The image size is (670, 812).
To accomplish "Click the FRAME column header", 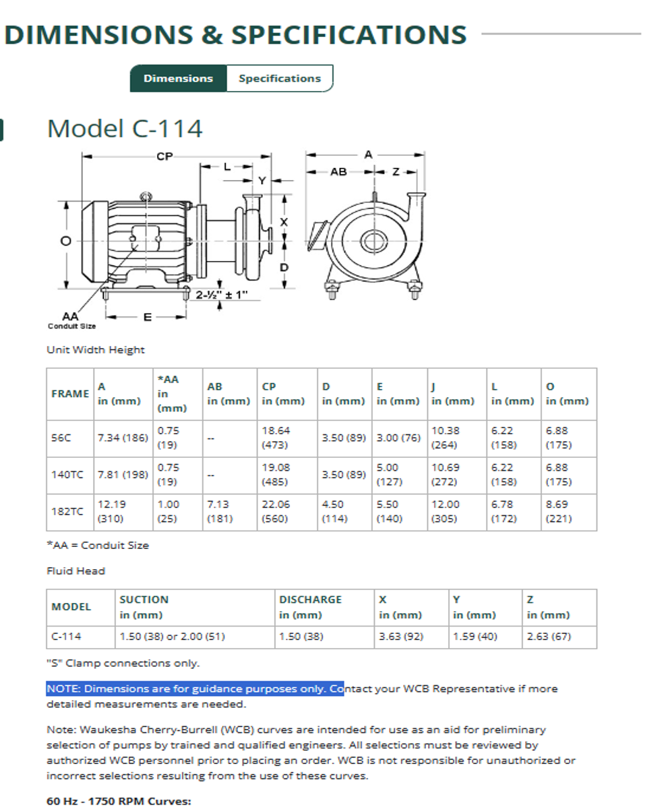I will (x=70, y=394).
